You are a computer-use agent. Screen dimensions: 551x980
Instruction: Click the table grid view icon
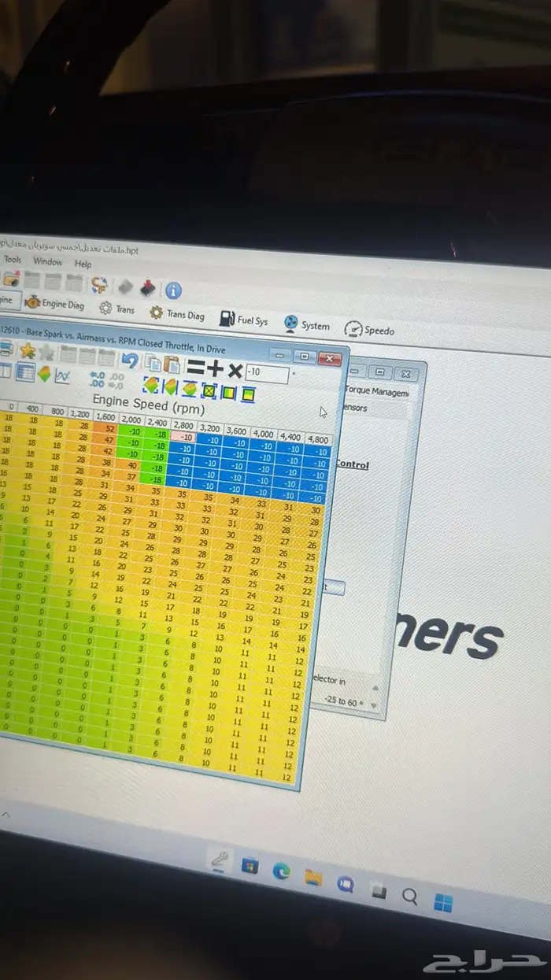[24, 373]
